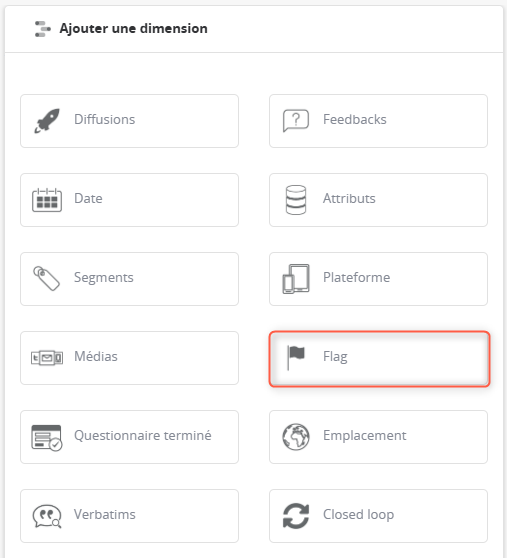Click the Médias envelope icon
The image size is (507, 558).
47,358
